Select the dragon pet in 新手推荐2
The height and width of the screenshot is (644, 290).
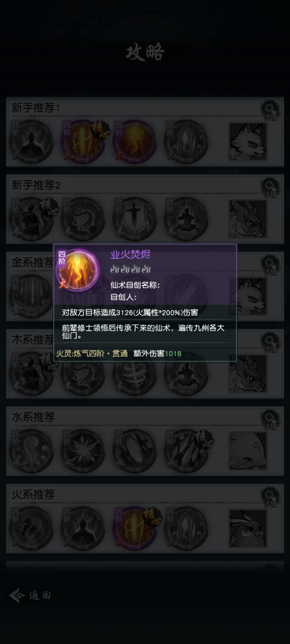click(248, 219)
